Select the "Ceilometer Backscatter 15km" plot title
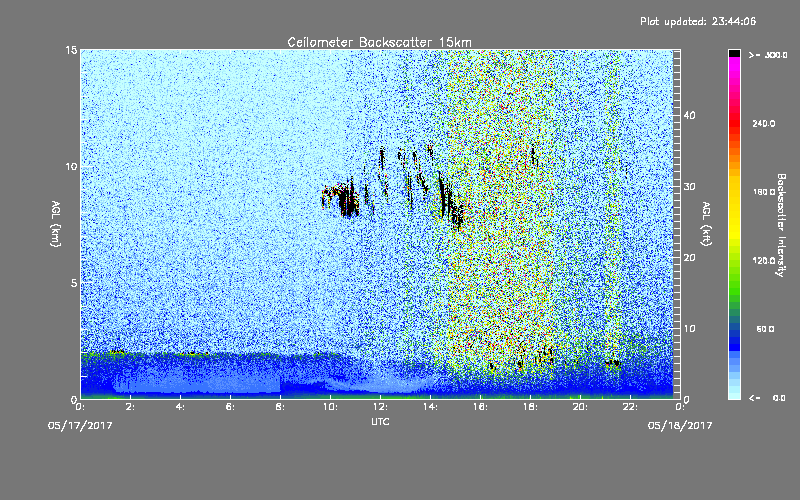Screen dimensions: 800x500 pos(379,42)
